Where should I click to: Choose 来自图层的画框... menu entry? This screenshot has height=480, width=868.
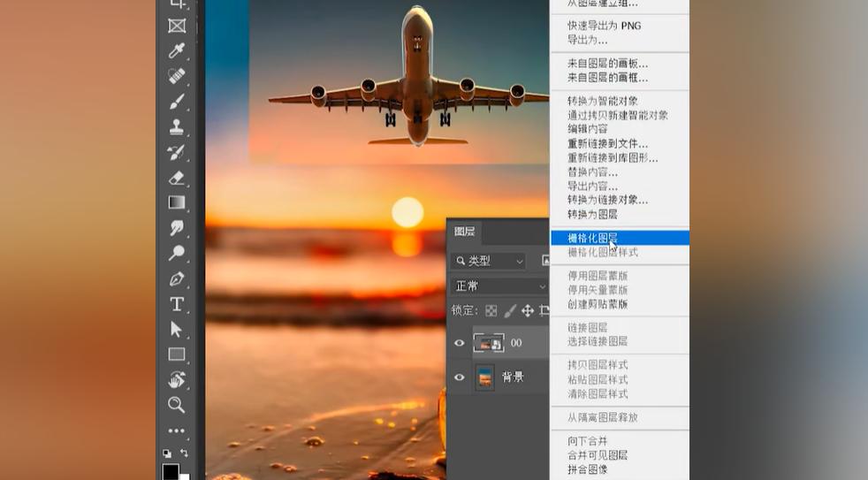607,78
